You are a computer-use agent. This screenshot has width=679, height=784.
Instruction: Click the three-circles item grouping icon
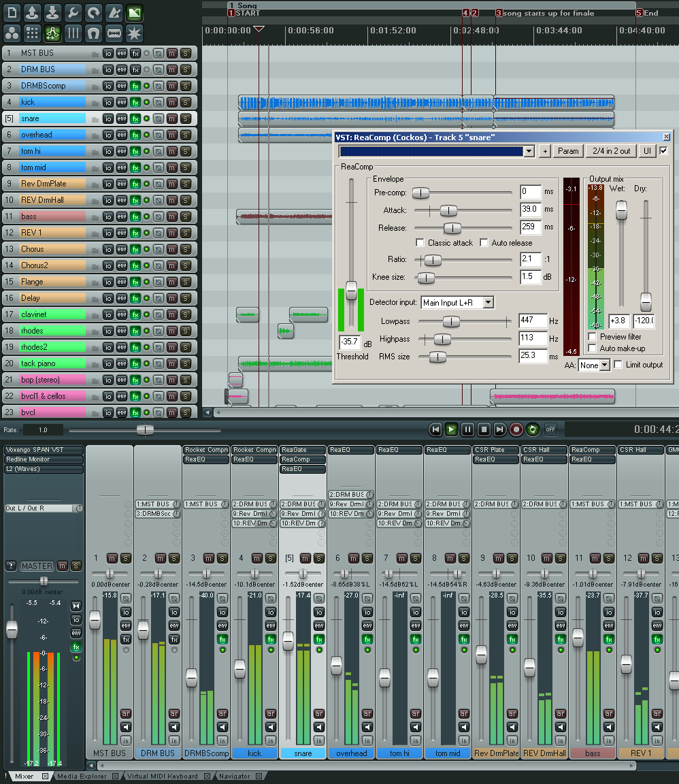tap(12, 33)
